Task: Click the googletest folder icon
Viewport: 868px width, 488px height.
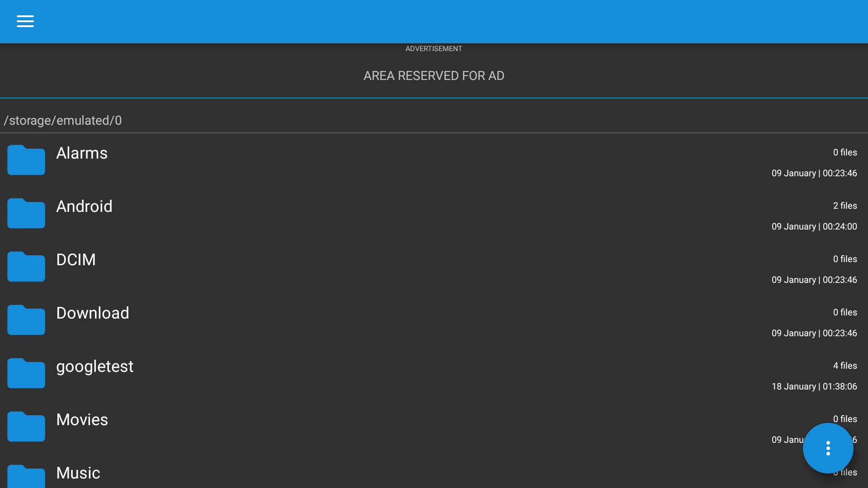Action: pyautogui.click(x=26, y=373)
